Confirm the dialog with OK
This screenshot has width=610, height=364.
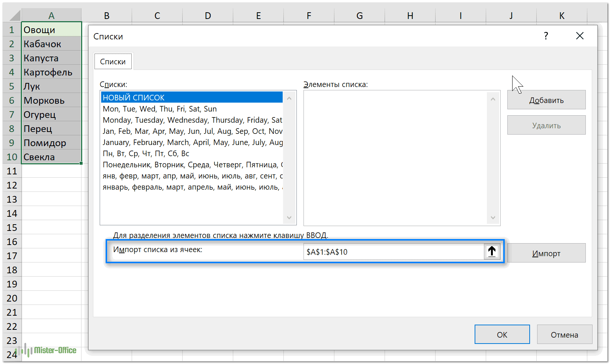[502, 335]
